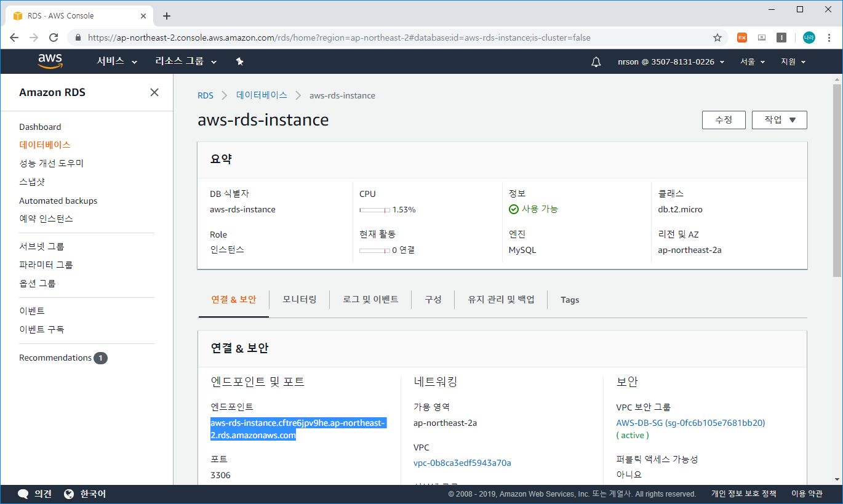This screenshot has height=504, width=843.
Task: Open the nrson account dropdown
Action: [671, 62]
